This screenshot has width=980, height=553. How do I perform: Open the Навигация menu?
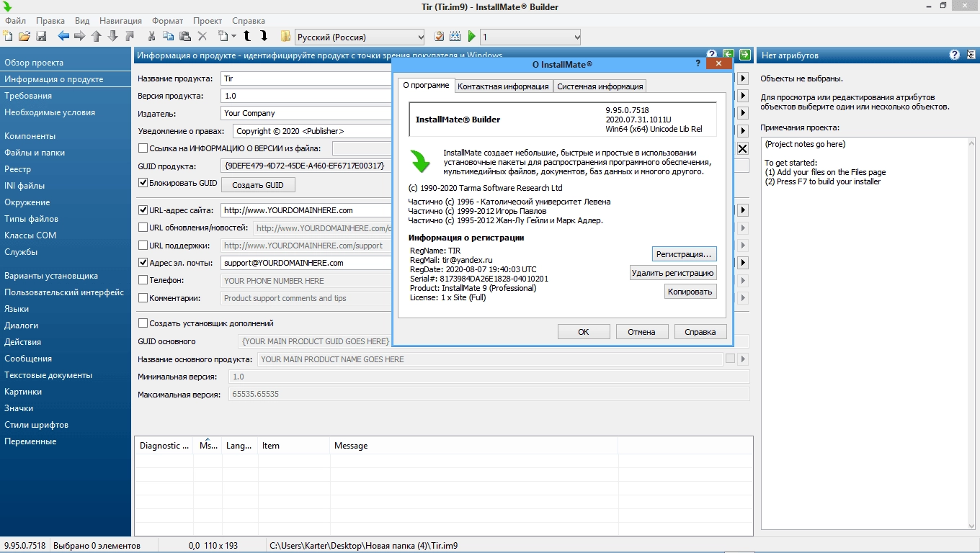(120, 21)
